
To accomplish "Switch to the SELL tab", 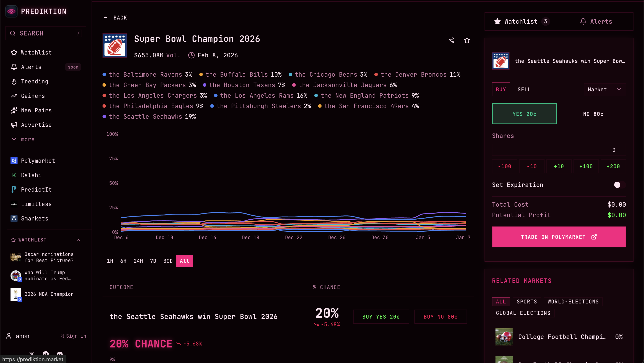I will (524, 90).
